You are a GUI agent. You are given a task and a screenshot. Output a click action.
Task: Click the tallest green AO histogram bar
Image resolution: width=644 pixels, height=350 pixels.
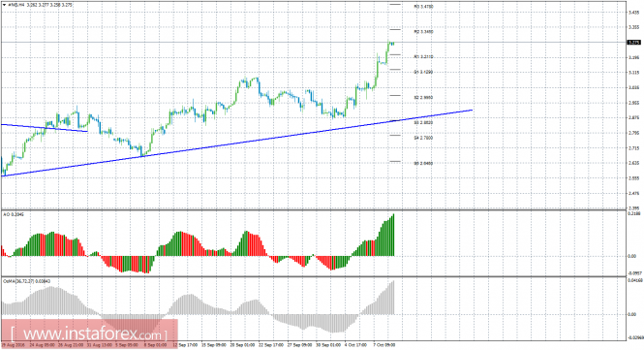394,235
